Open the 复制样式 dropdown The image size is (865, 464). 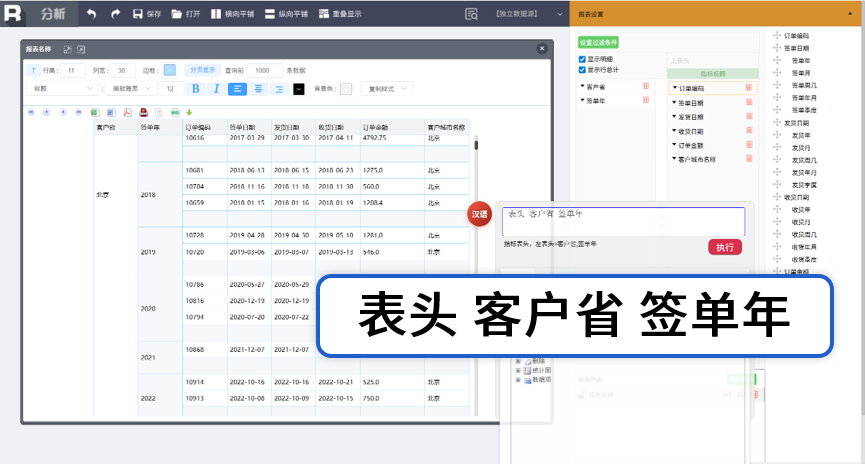[x=386, y=89]
